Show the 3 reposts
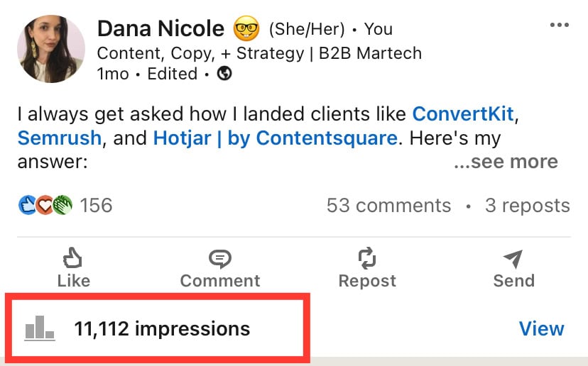This screenshot has height=366, width=588. pos(528,205)
